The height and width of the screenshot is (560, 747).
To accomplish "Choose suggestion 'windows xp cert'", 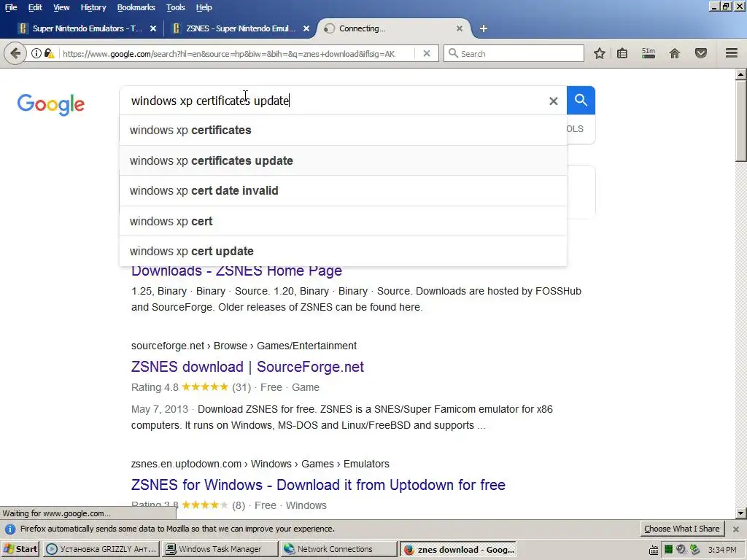I will click(343, 222).
